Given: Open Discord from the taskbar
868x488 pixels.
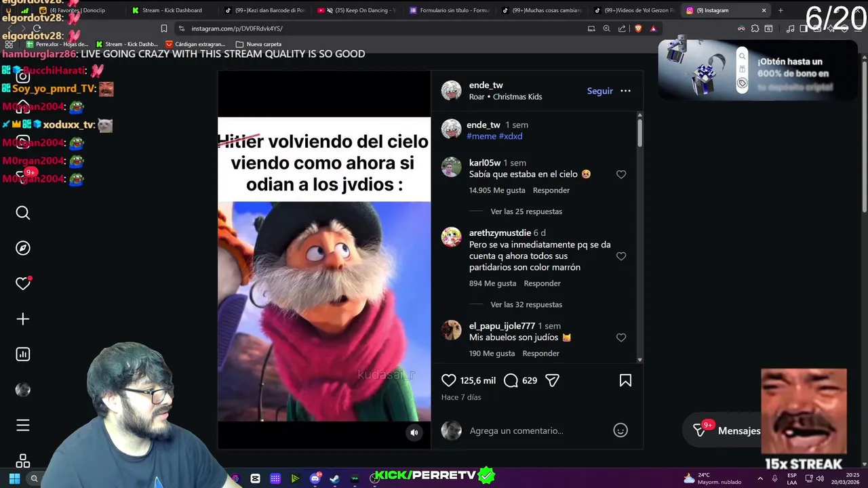Looking at the screenshot, I should tap(315, 479).
